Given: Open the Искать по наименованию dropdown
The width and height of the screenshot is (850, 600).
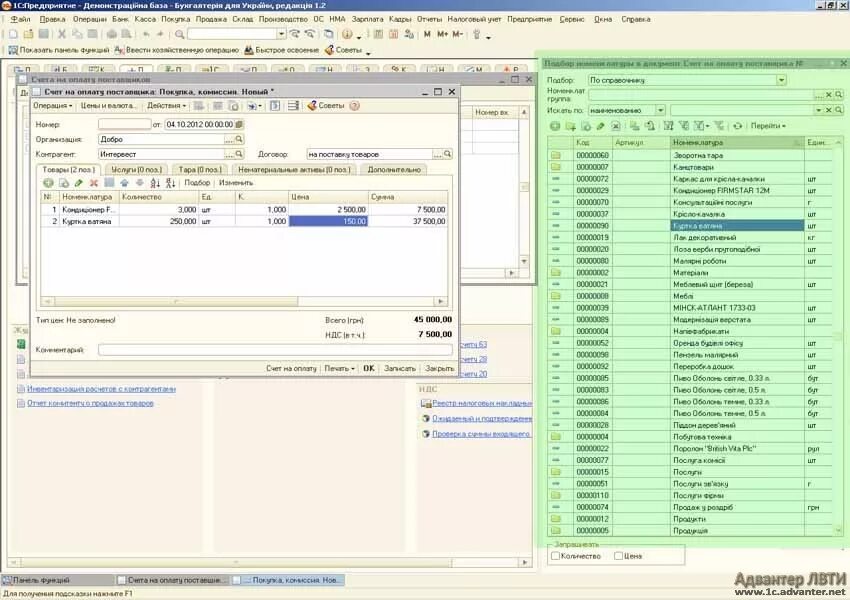Looking at the screenshot, I should coord(660,110).
